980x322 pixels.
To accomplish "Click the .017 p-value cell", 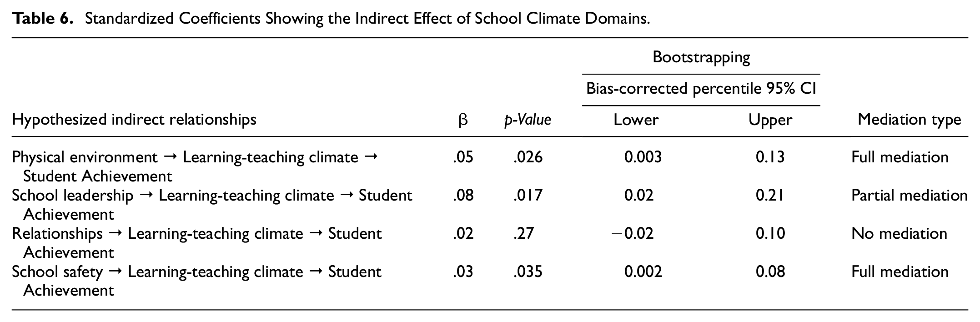I will tap(528, 196).
